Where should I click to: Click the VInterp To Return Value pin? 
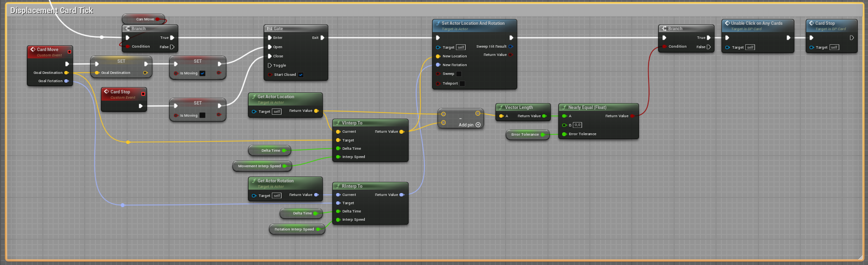click(401, 132)
